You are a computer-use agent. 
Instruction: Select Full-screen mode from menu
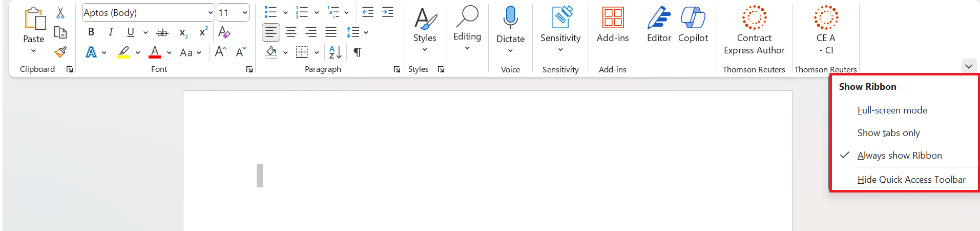(892, 110)
